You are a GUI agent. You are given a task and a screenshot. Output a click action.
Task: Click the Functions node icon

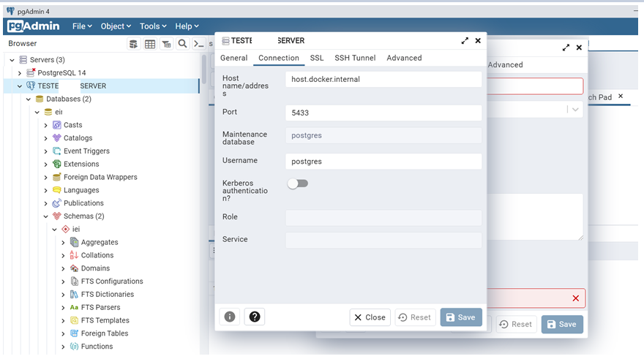[x=74, y=347]
